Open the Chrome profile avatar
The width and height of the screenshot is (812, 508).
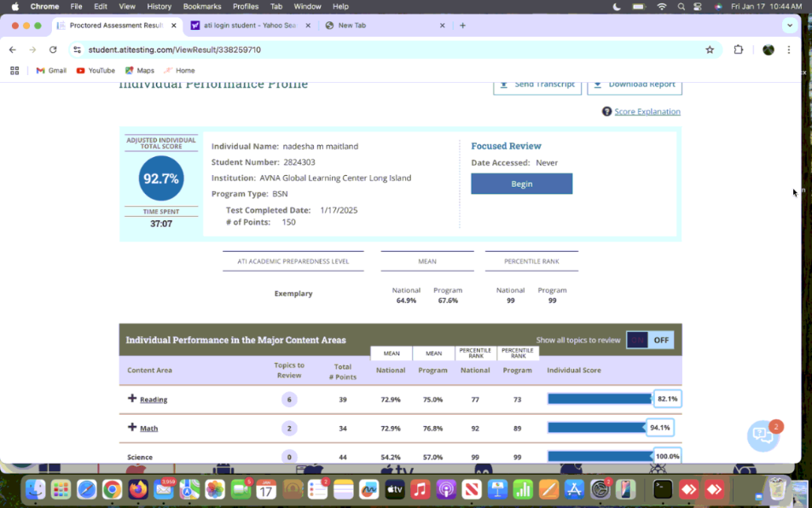pyautogui.click(x=768, y=50)
